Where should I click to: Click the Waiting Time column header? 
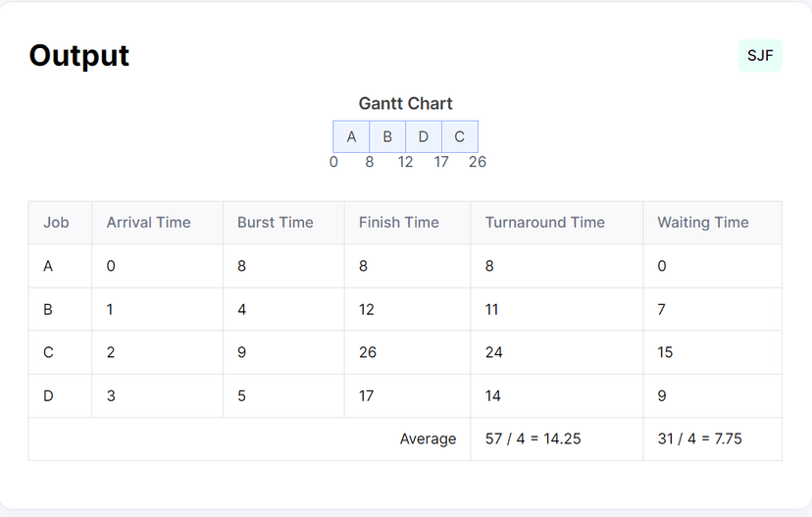(702, 223)
